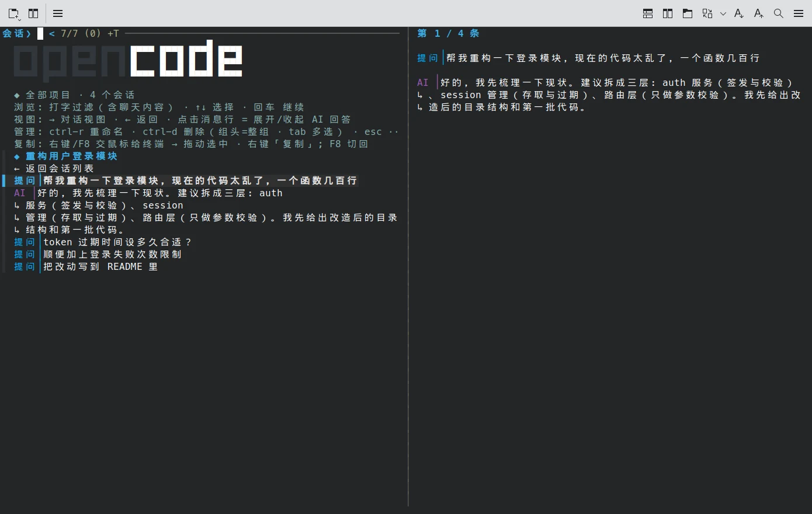Screen dimensions: 812x514
Task: Increase font size with the A-up icon
Action: 759,13
